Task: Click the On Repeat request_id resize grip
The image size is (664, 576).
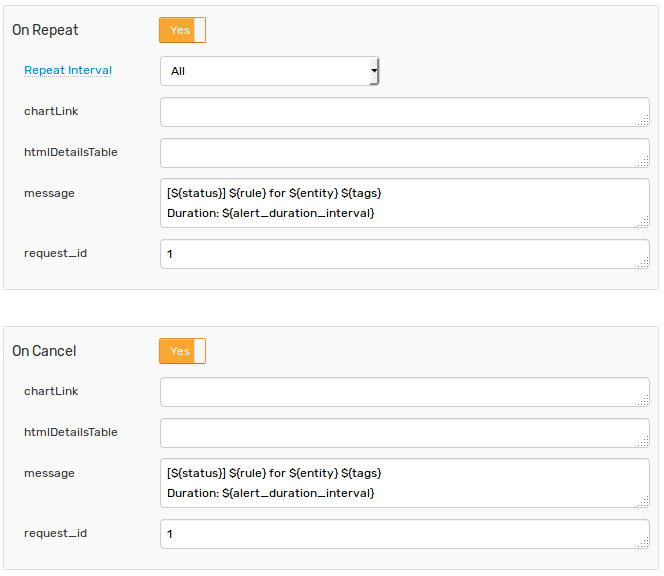Action: (644, 263)
